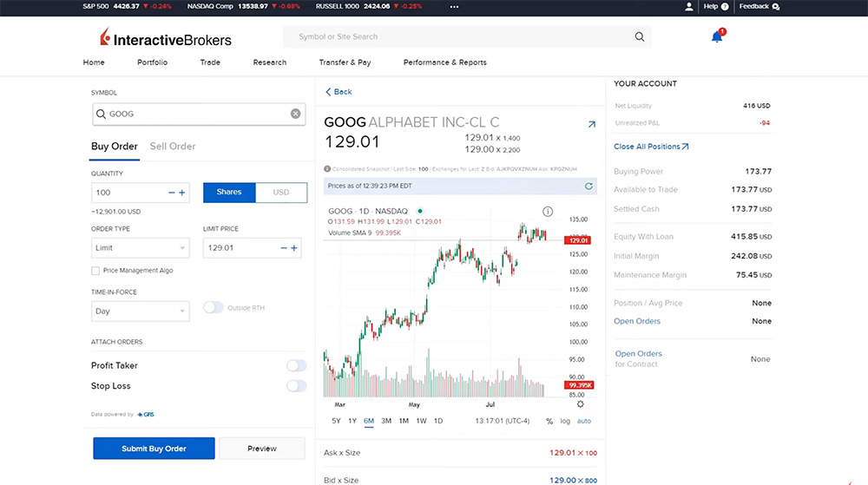Select 1W chart range

(x=421, y=421)
